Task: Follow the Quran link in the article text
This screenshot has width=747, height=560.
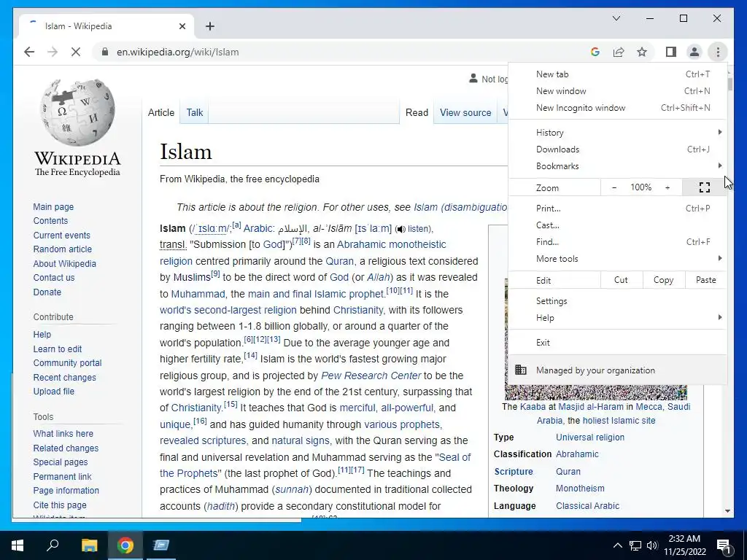Action: pos(340,261)
